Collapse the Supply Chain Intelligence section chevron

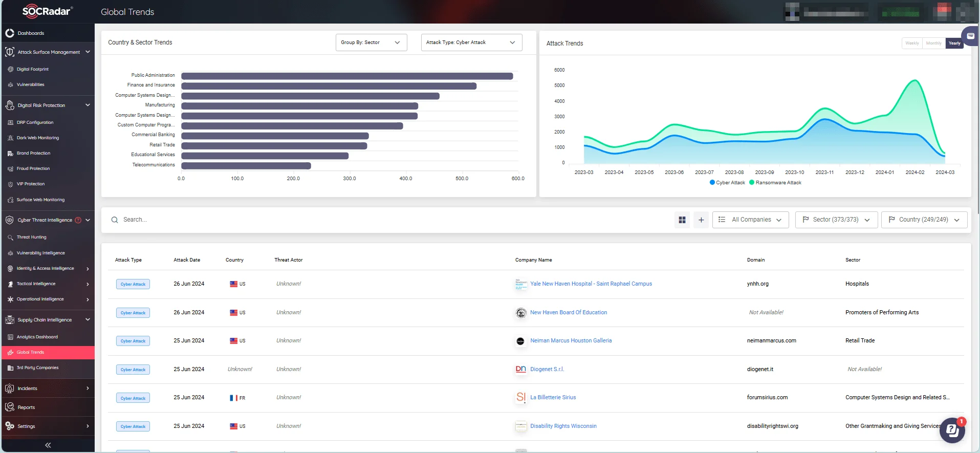point(88,319)
